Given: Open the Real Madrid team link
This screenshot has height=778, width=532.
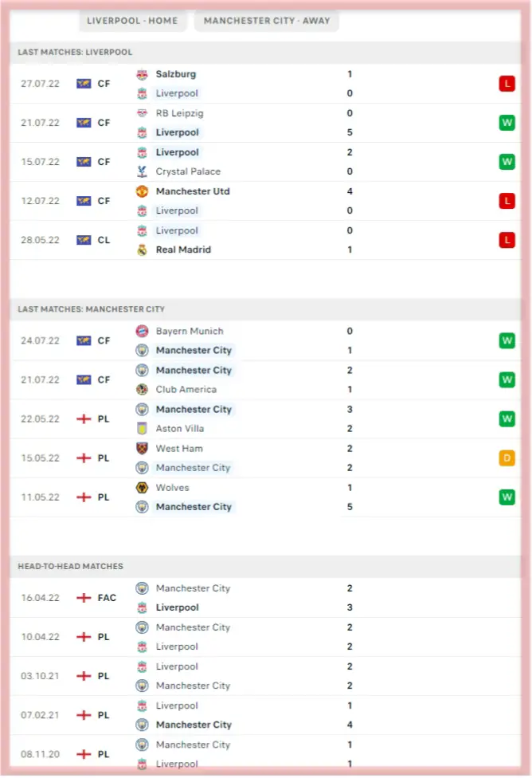Looking at the screenshot, I should (x=183, y=250).
